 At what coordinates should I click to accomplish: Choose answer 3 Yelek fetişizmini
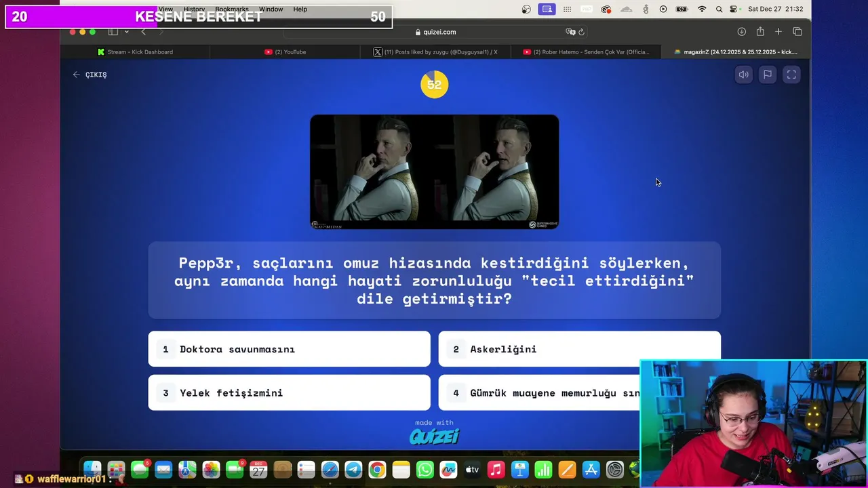(x=289, y=392)
